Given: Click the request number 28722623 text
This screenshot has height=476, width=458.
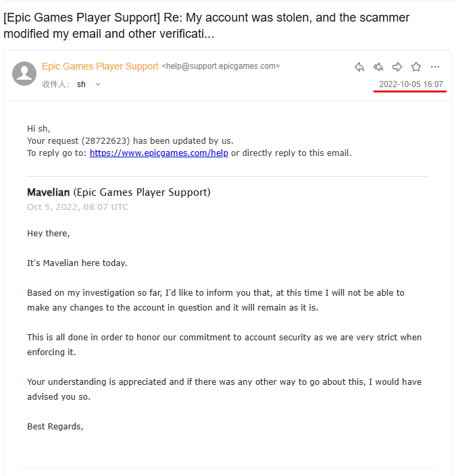Looking at the screenshot, I should 105,141.
